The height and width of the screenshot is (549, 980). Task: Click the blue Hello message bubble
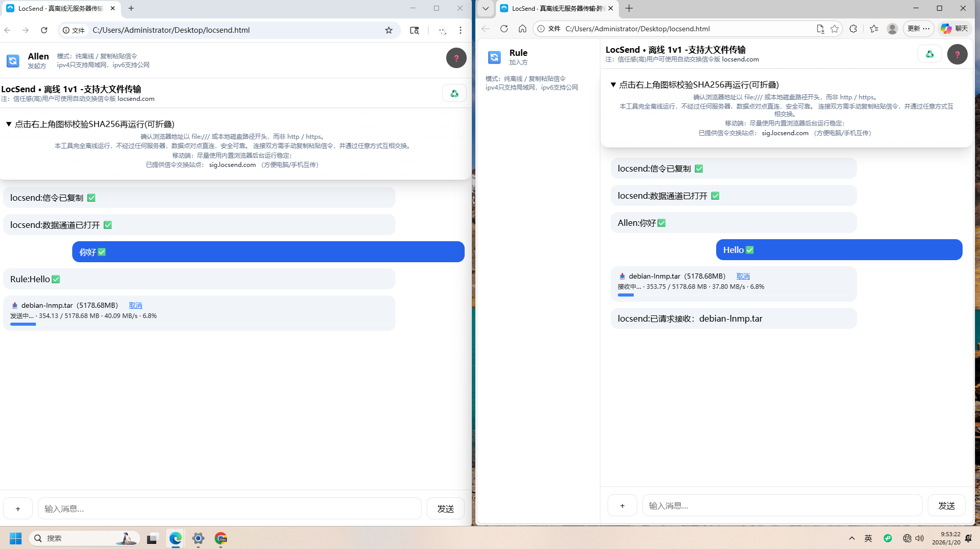pos(839,250)
